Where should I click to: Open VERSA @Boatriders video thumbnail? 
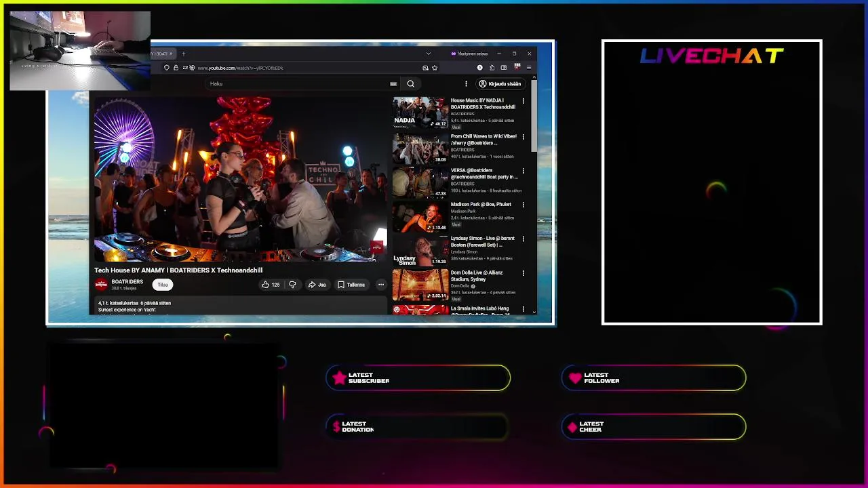click(x=420, y=182)
